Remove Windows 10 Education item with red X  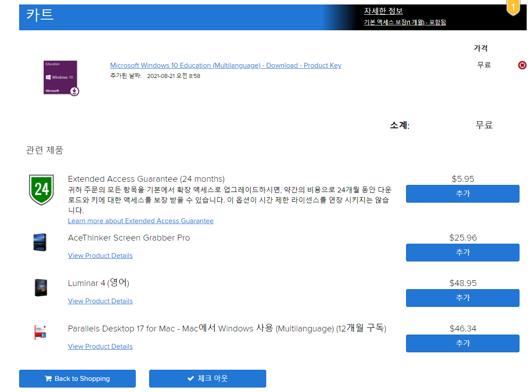[x=522, y=65]
